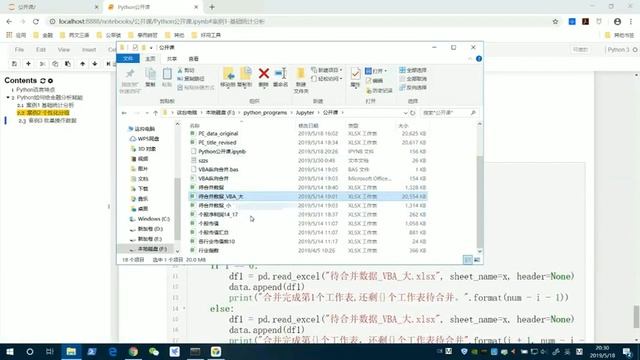Click Jupyter move cell up arrow
The height and width of the screenshot is (360, 640).
[82, 64]
